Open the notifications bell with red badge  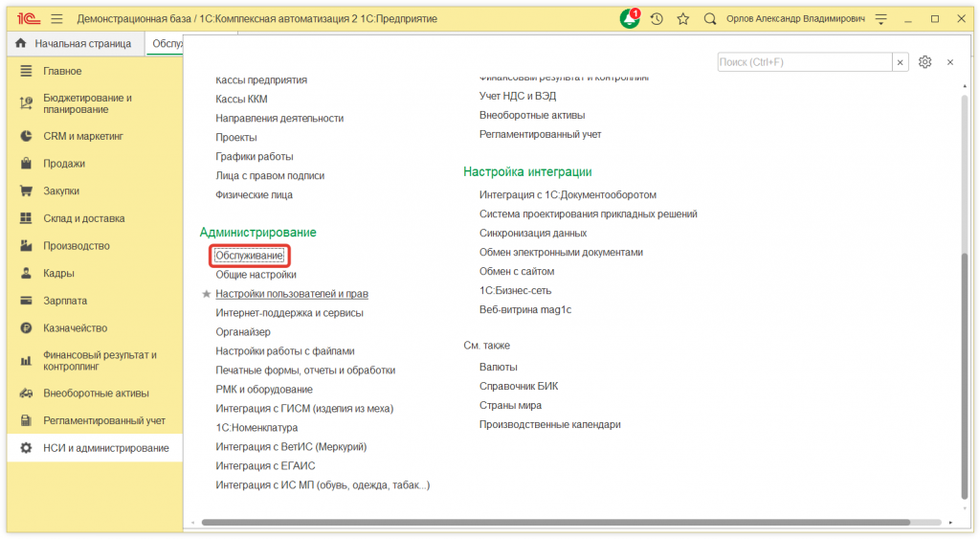pyautogui.click(x=630, y=18)
